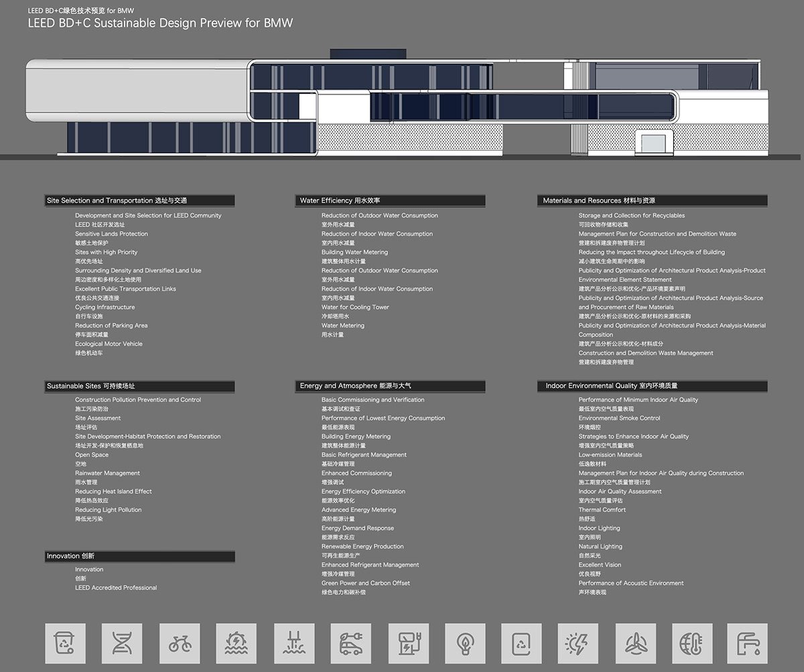The height and width of the screenshot is (672, 804).
Task: Click 'Ecological Motor Vehicle'
Action: pos(109,344)
